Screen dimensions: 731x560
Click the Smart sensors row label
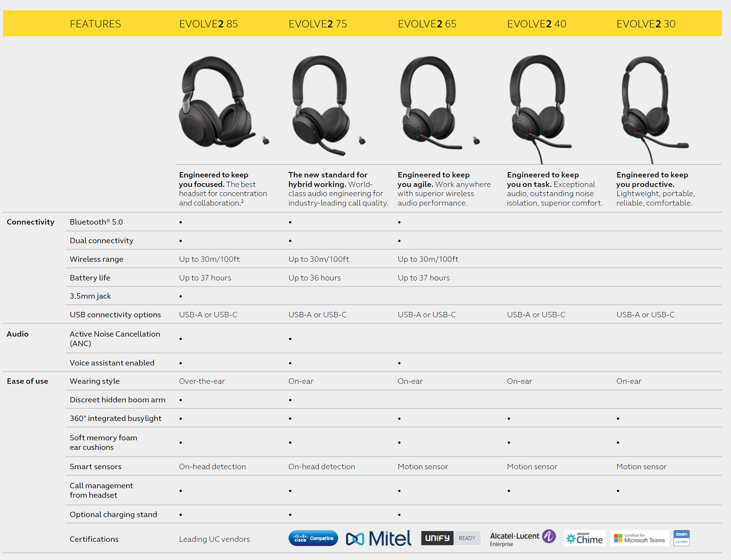tap(95, 467)
